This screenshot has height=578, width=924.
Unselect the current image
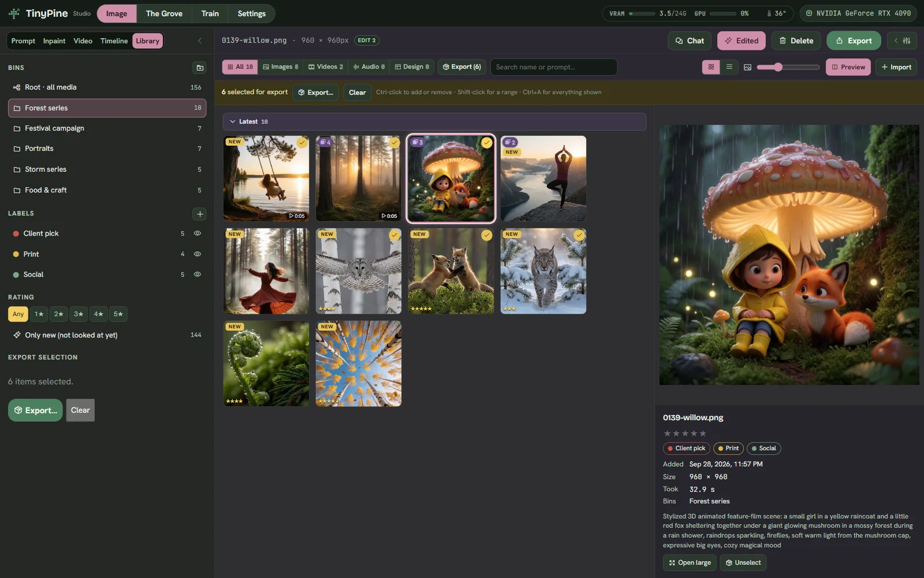click(743, 563)
